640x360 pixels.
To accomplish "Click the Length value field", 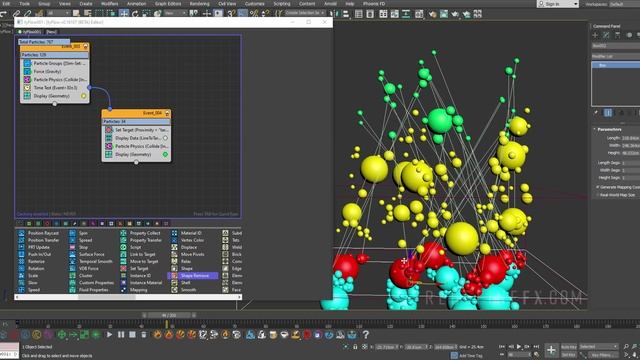I will point(631,138).
